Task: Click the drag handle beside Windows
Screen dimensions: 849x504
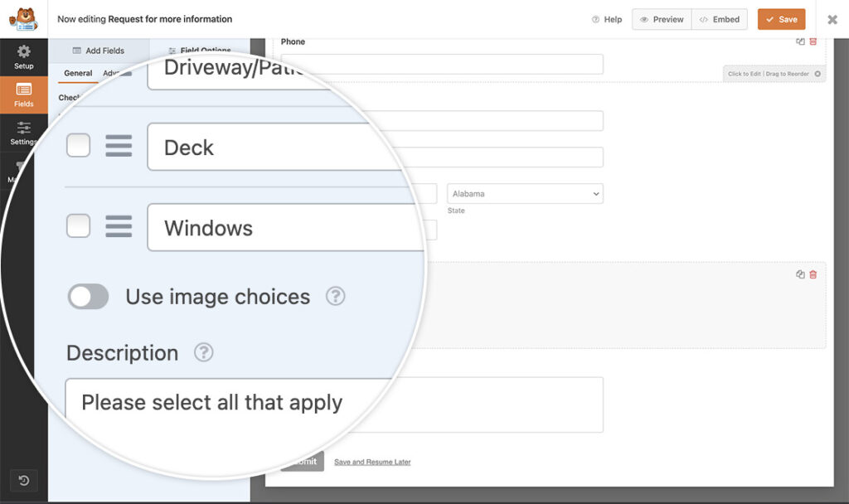Action: pyautogui.click(x=118, y=225)
